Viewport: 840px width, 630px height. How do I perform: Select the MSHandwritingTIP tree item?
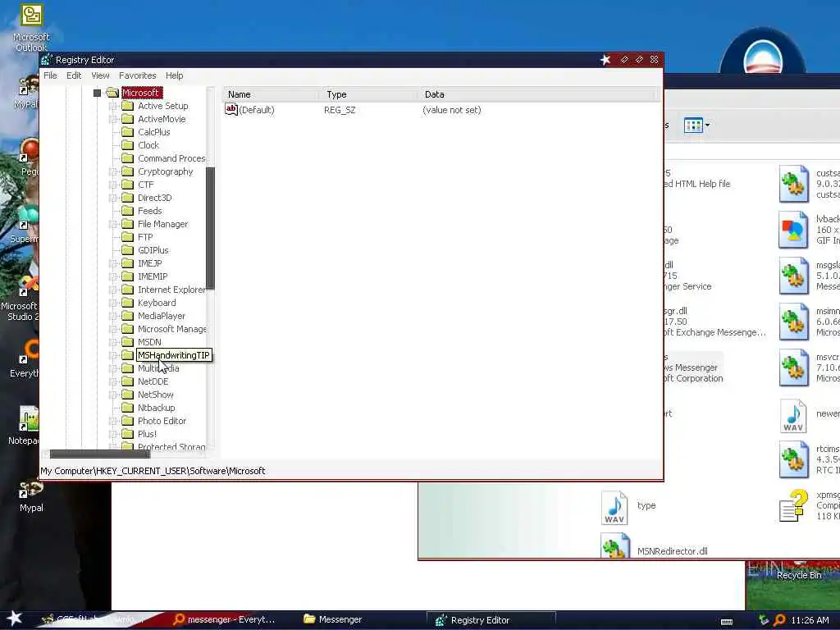[x=174, y=355]
